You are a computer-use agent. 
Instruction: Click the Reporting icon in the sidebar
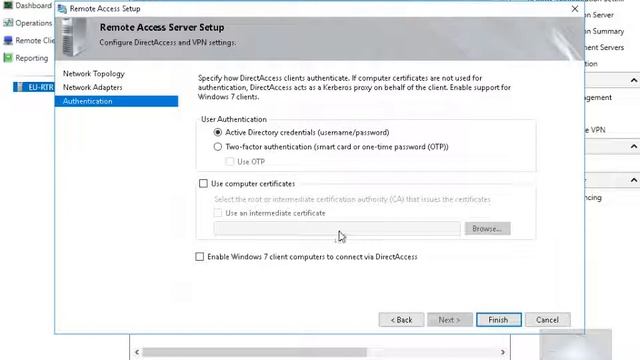tap(8, 58)
